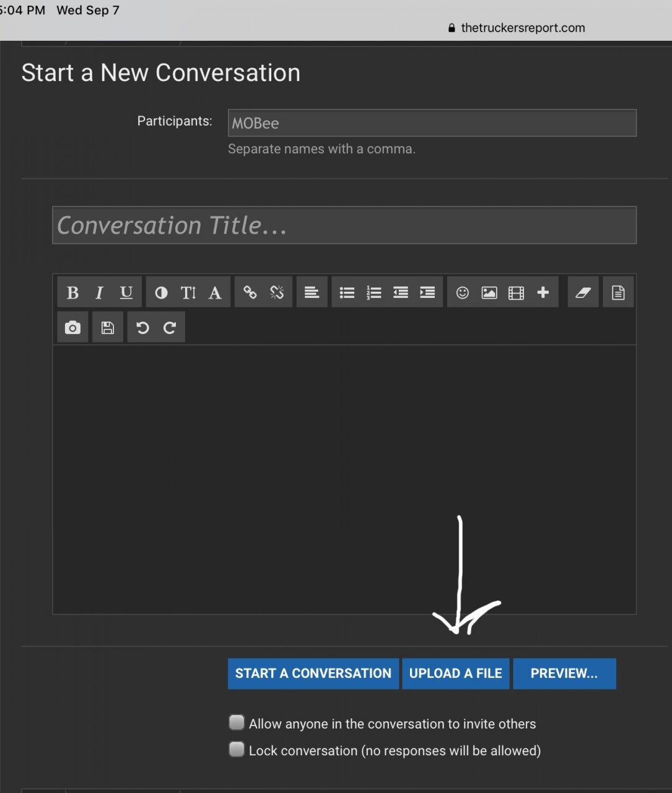Viewport: 672px width, 793px height.
Task: Click the Conversation Title input field
Action: click(x=344, y=226)
